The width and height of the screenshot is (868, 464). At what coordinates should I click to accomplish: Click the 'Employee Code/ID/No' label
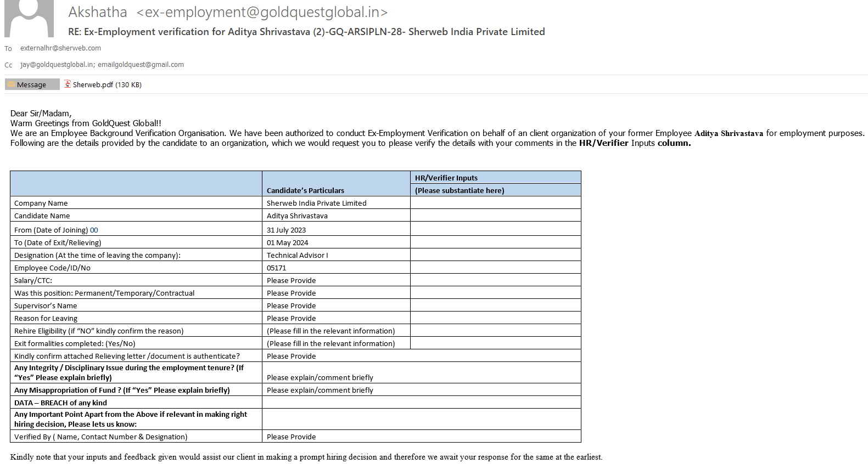coord(52,268)
